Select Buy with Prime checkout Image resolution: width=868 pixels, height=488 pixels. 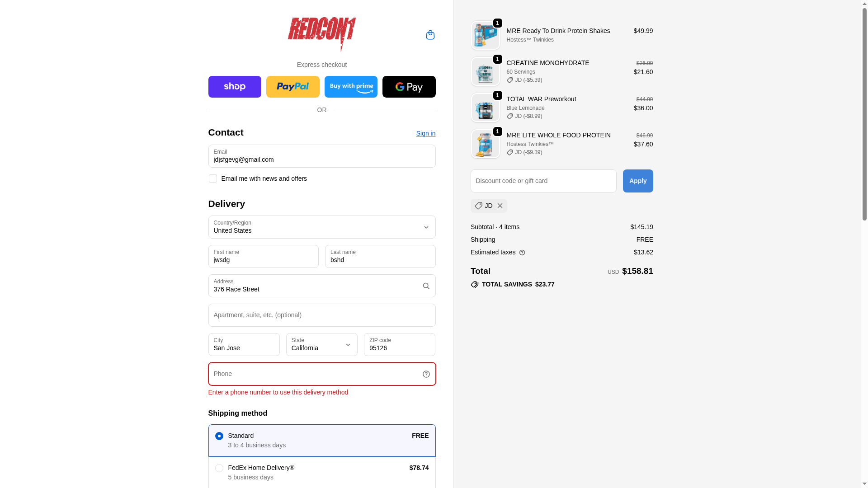[351, 87]
